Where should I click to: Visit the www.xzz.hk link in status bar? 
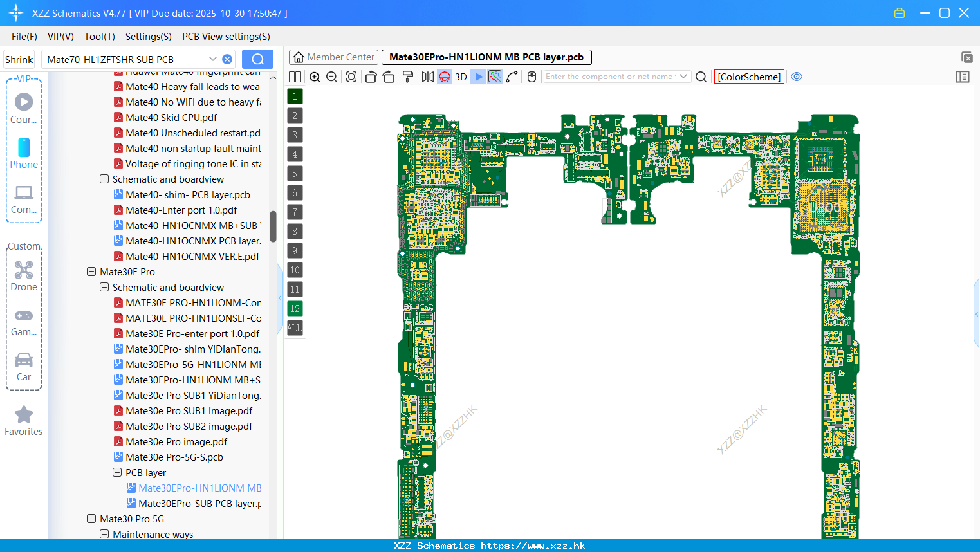(x=533, y=546)
